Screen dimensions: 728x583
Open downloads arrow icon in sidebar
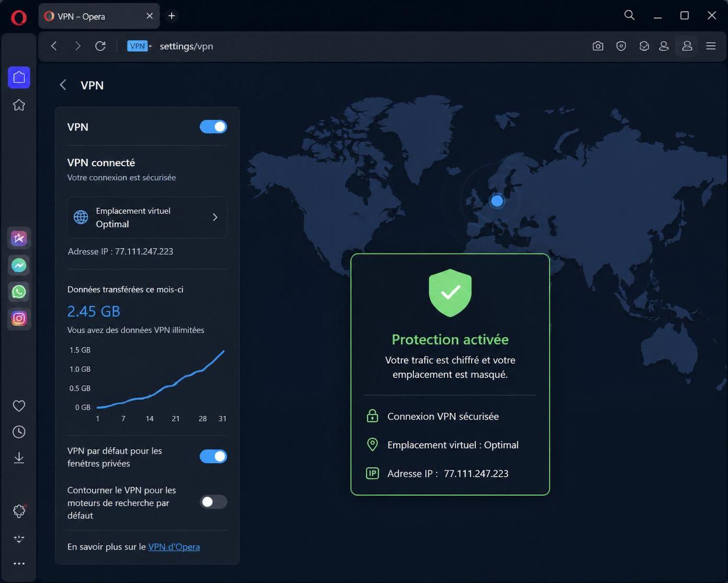(x=19, y=458)
